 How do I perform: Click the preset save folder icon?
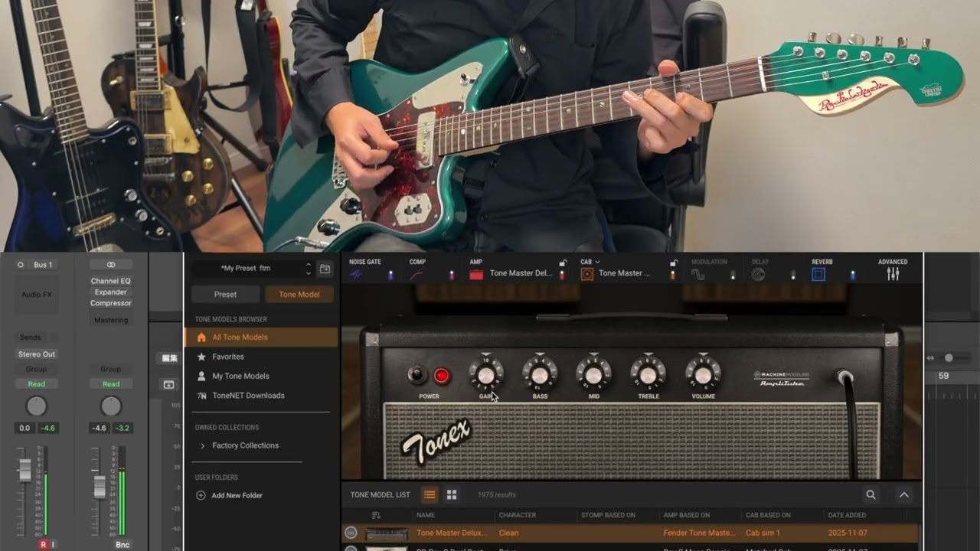pos(325,269)
